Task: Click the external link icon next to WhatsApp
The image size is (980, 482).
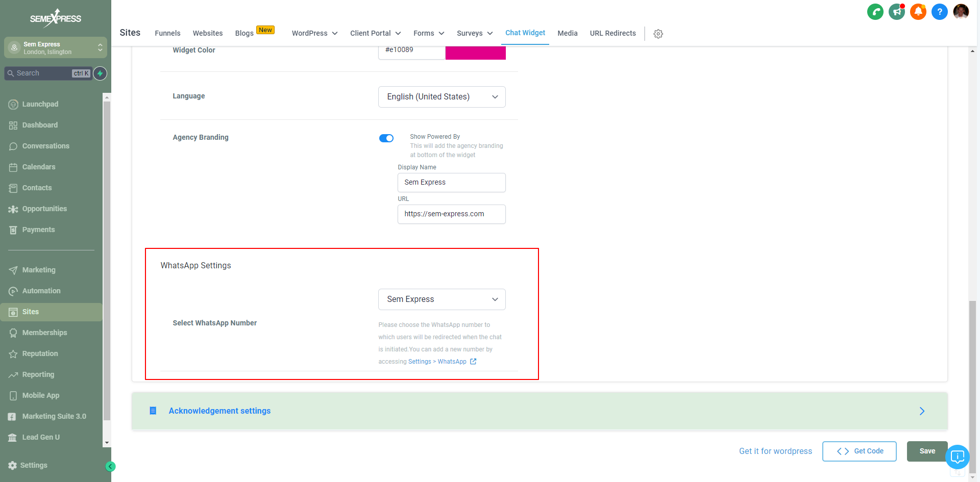Action: coord(473,361)
